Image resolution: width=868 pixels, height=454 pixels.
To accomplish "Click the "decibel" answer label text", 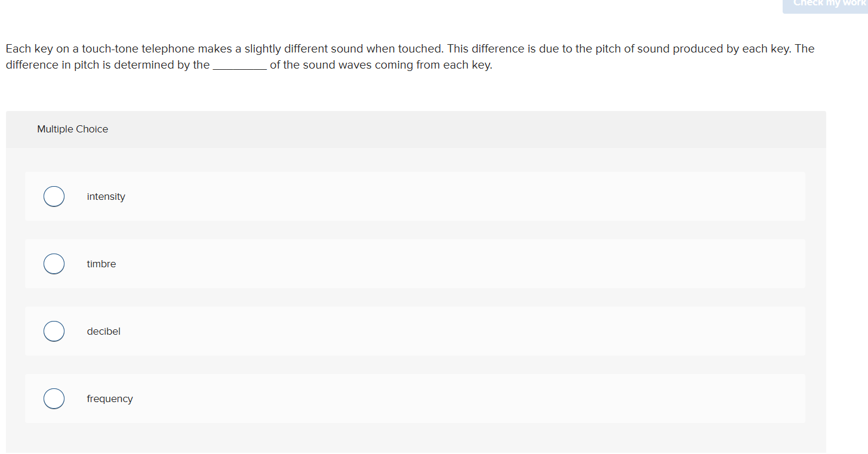I will (103, 332).
